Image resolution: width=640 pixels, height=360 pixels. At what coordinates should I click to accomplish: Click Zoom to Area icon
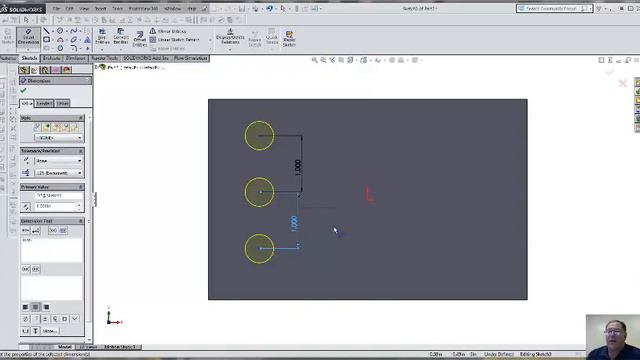tap(323, 60)
